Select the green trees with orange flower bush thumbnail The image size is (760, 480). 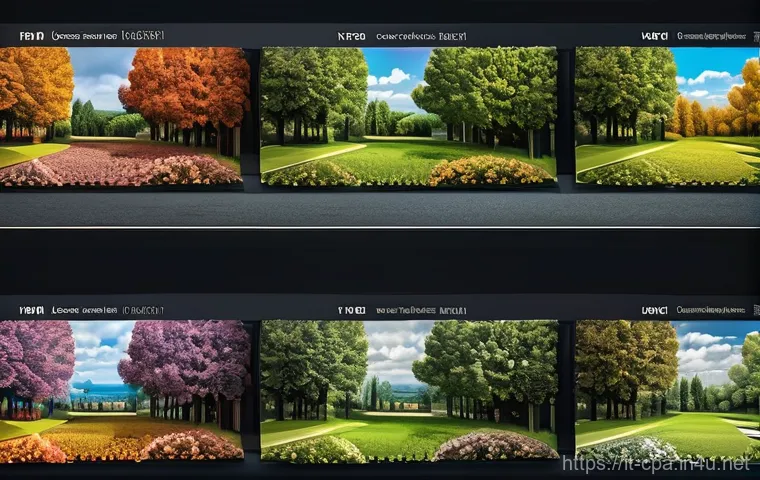(x=409, y=116)
